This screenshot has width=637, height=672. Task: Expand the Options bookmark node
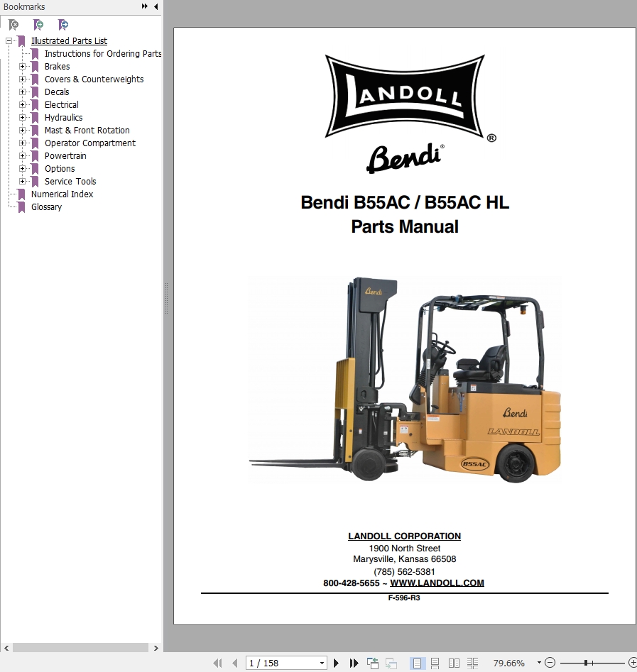22,168
